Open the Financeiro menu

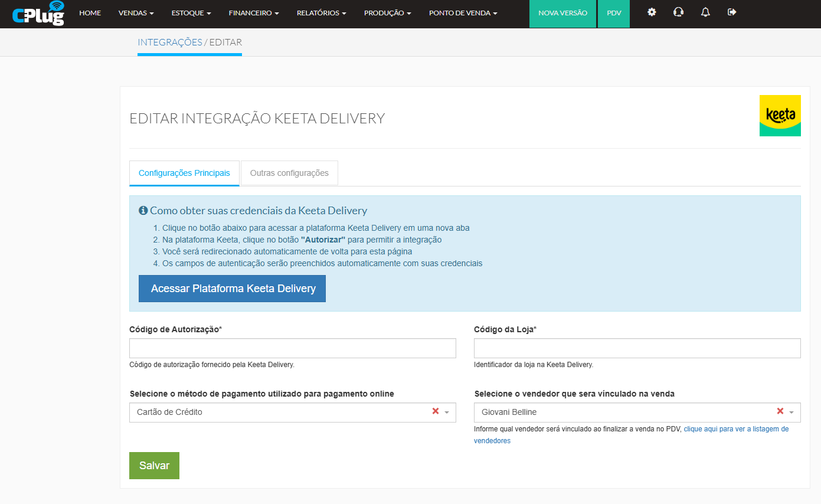(x=254, y=13)
